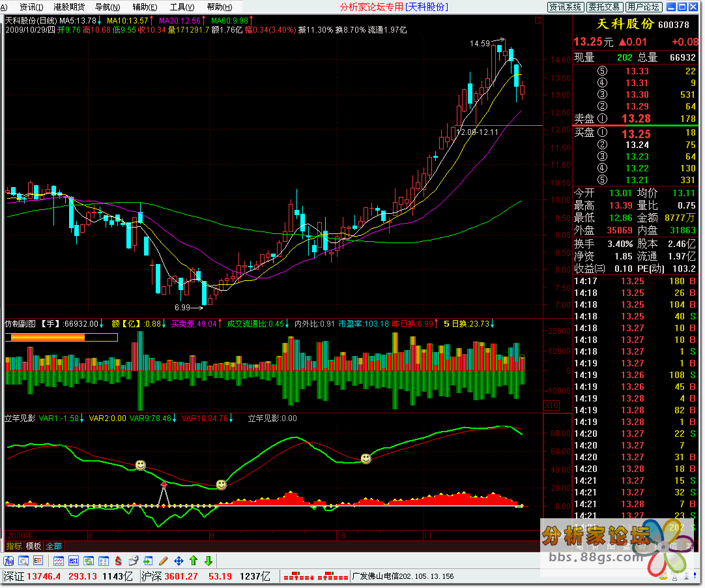Open the 资讯(I) menu
Image resolution: width=705 pixels, height=588 pixels.
coord(31,7)
